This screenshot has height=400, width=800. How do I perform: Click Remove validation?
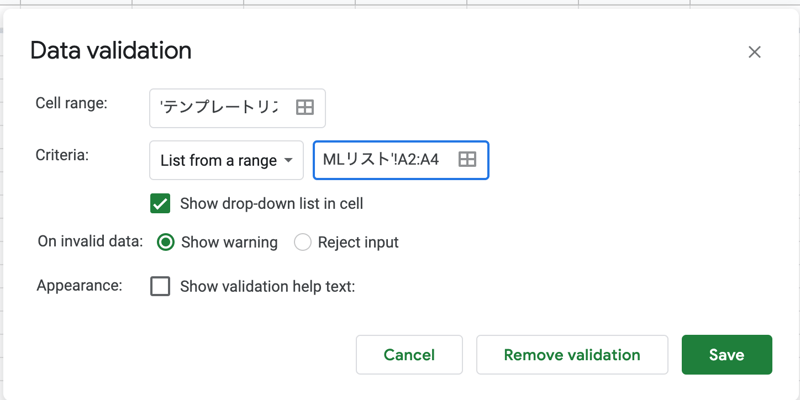[x=572, y=355]
